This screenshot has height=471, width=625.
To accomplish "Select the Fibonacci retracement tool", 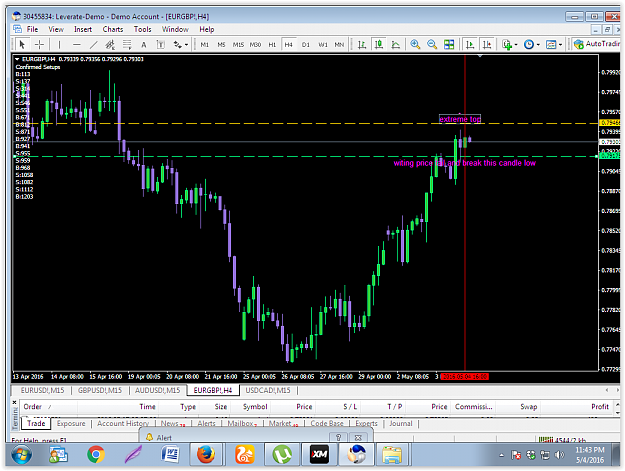I will (x=127, y=45).
